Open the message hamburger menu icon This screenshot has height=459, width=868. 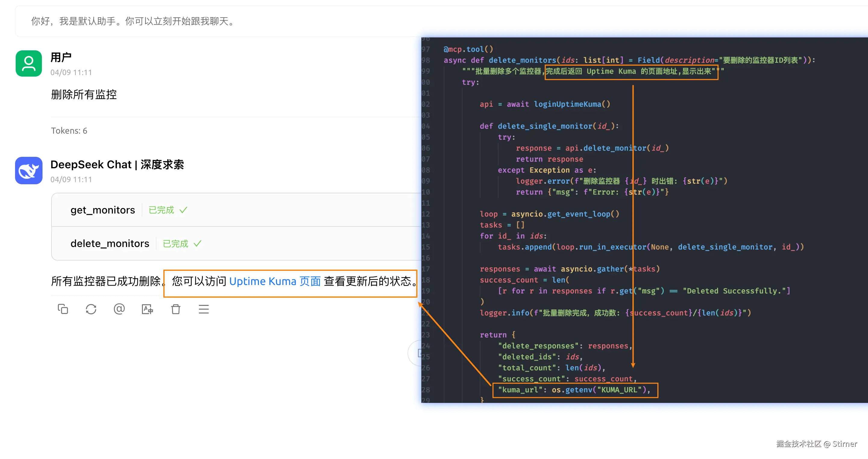click(x=203, y=309)
